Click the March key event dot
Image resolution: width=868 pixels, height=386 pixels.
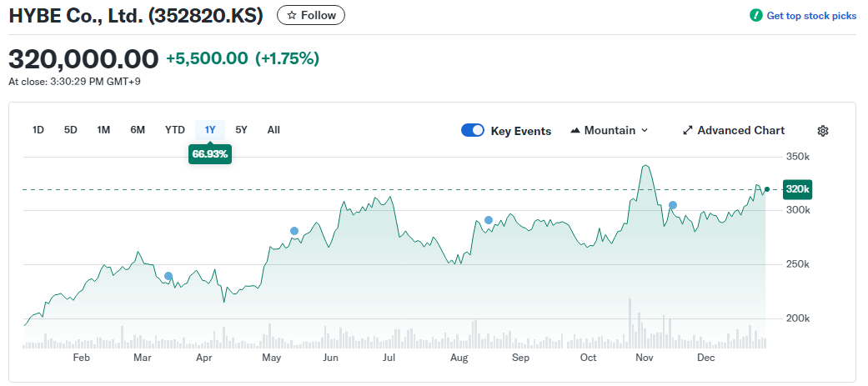point(168,276)
